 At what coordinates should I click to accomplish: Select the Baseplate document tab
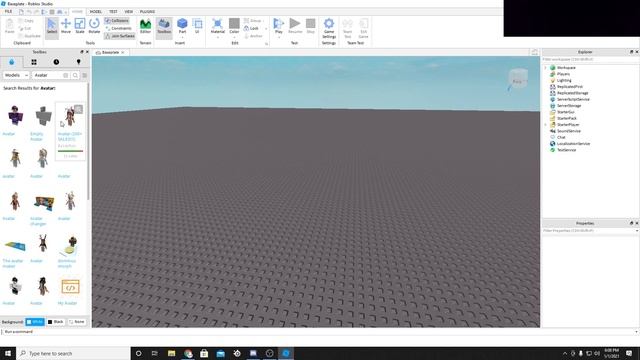[110, 53]
